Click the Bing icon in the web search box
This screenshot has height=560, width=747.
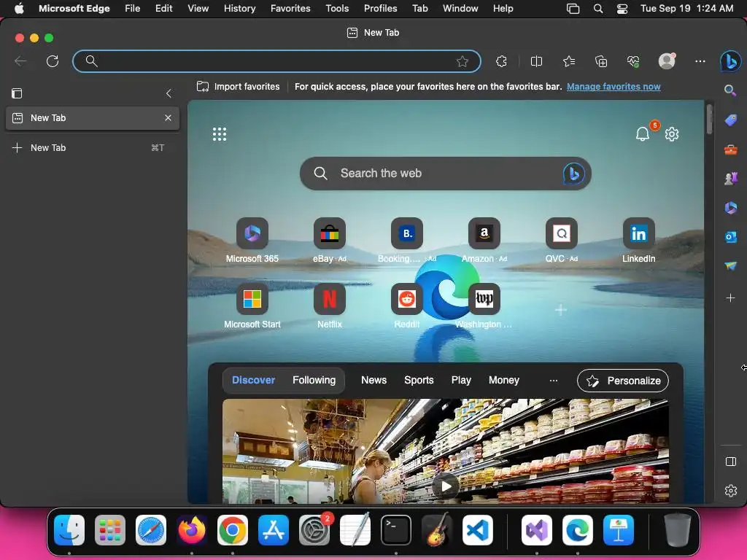573,174
